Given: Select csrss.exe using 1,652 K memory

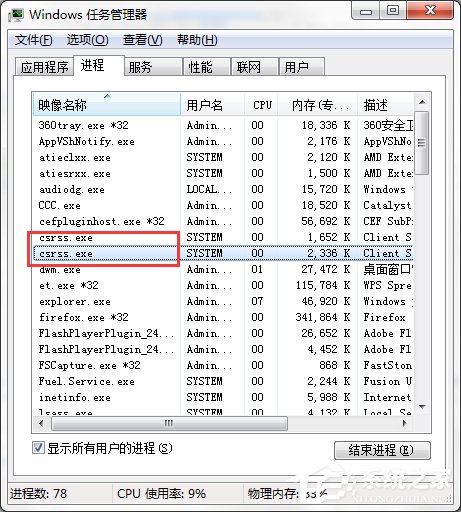Looking at the screenshot, I should [223, 237].
